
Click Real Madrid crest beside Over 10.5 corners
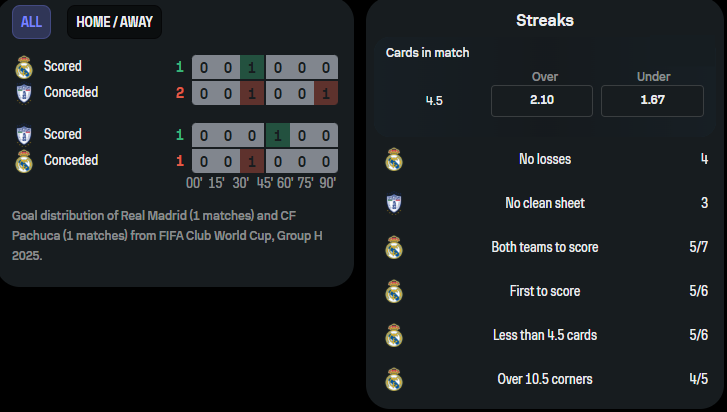click(x=394, y=380)
